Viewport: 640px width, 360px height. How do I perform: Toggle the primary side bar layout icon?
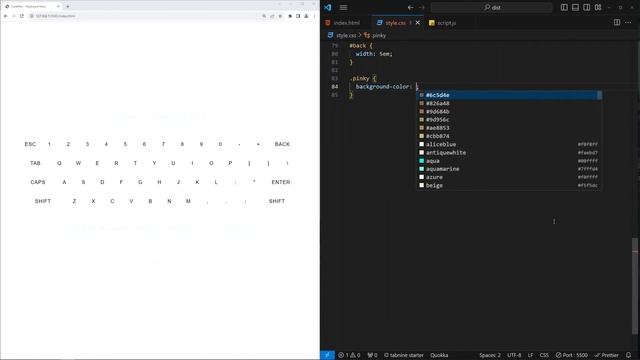pyautogui.click(x=564, y=7)
